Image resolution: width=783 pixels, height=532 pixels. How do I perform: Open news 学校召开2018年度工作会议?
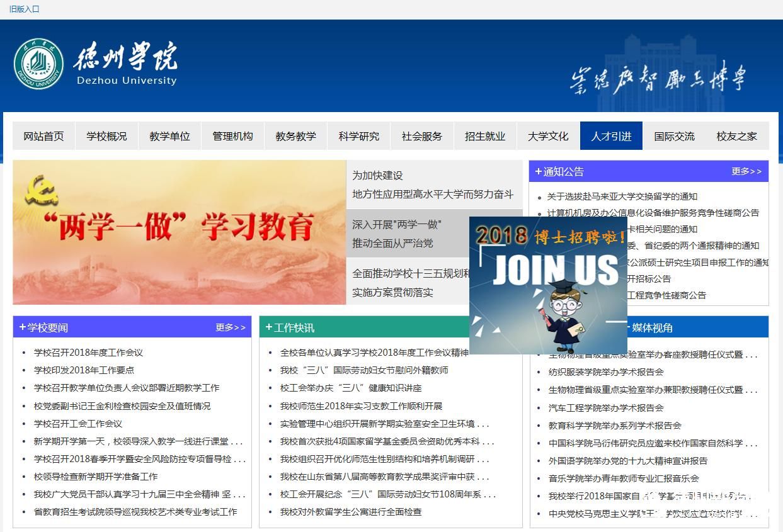pyautogui.click(x=88, y=353)
